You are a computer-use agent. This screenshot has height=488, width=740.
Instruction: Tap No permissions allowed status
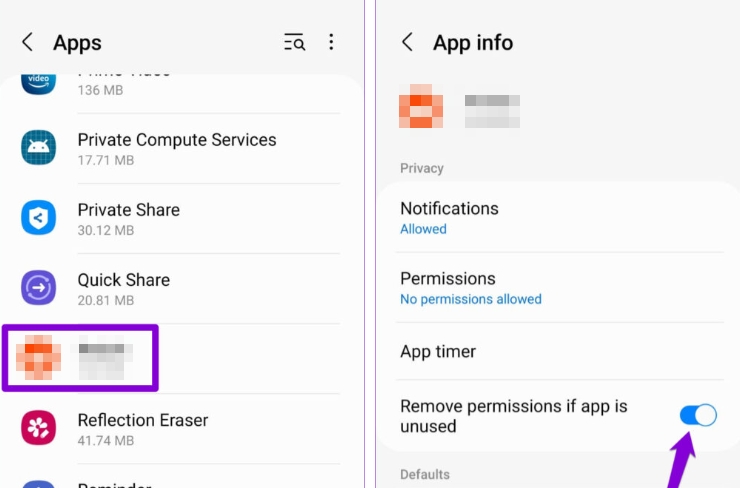click(x=471, y=299)
